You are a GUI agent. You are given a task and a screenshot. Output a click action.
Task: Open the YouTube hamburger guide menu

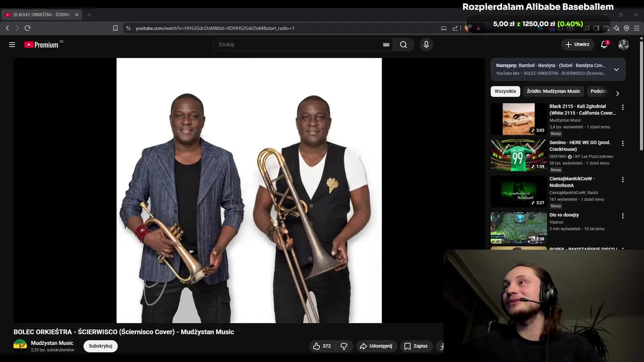pyautogui.click(x=12, y=45)
